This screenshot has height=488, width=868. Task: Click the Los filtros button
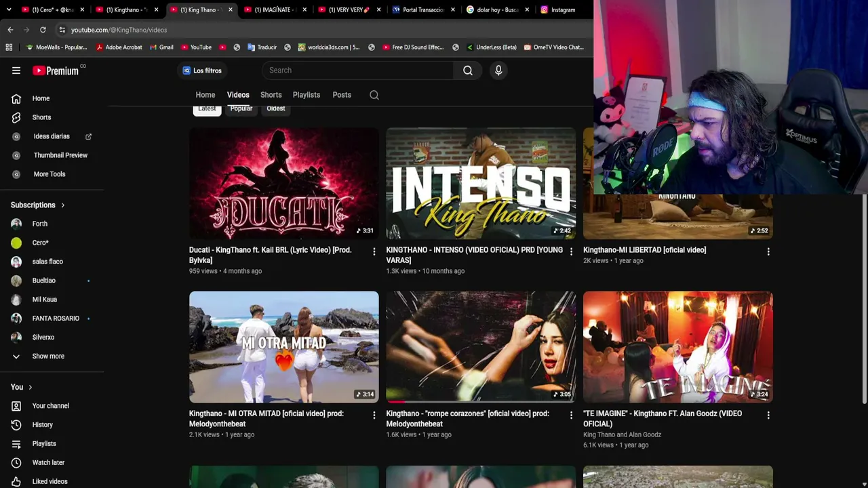point(202,70)
